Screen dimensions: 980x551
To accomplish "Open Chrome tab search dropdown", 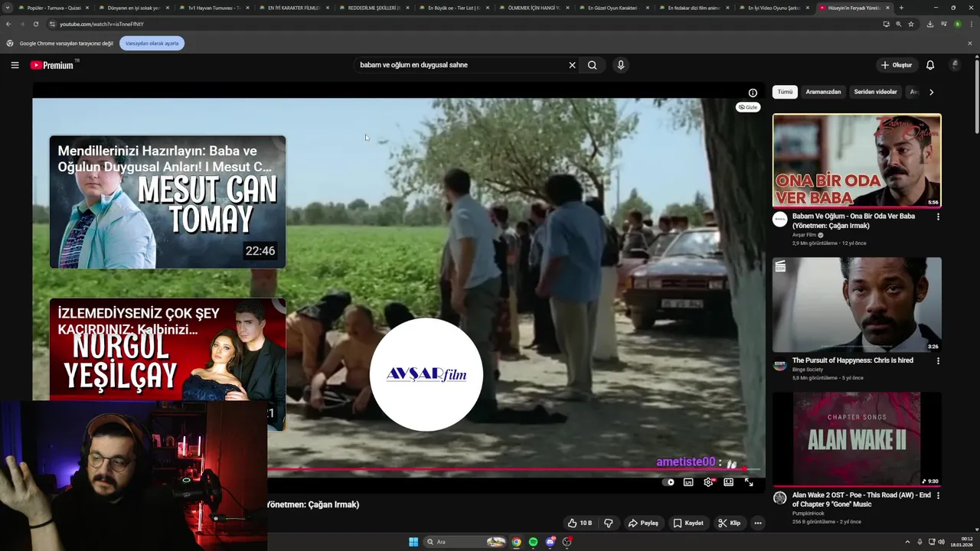I will 8,8.
